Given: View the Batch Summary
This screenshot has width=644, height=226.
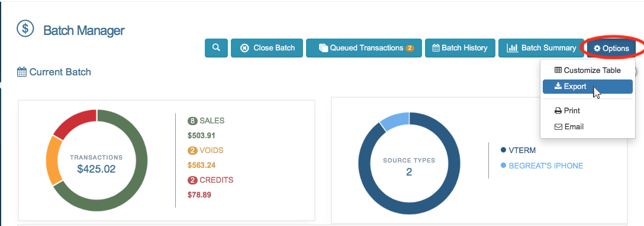Looking at the screenshot, I should click(x=542, y=48).
